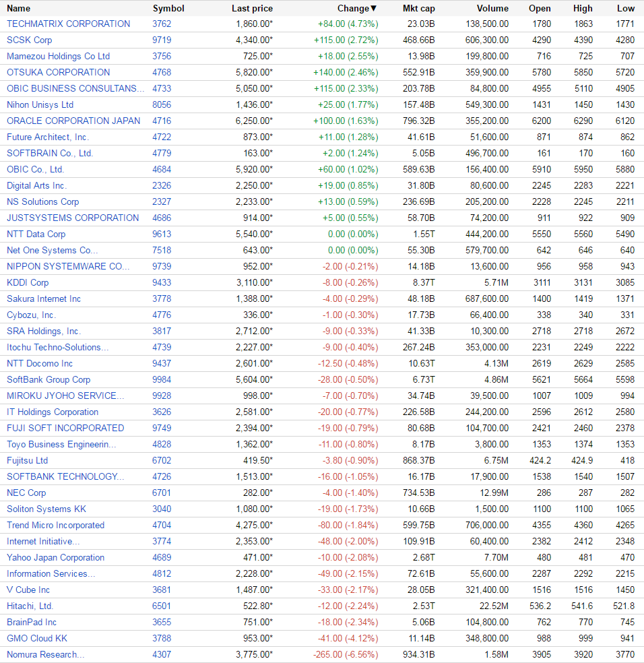
Task: Select the 5,604.00* last price cell
Action: 254,380
